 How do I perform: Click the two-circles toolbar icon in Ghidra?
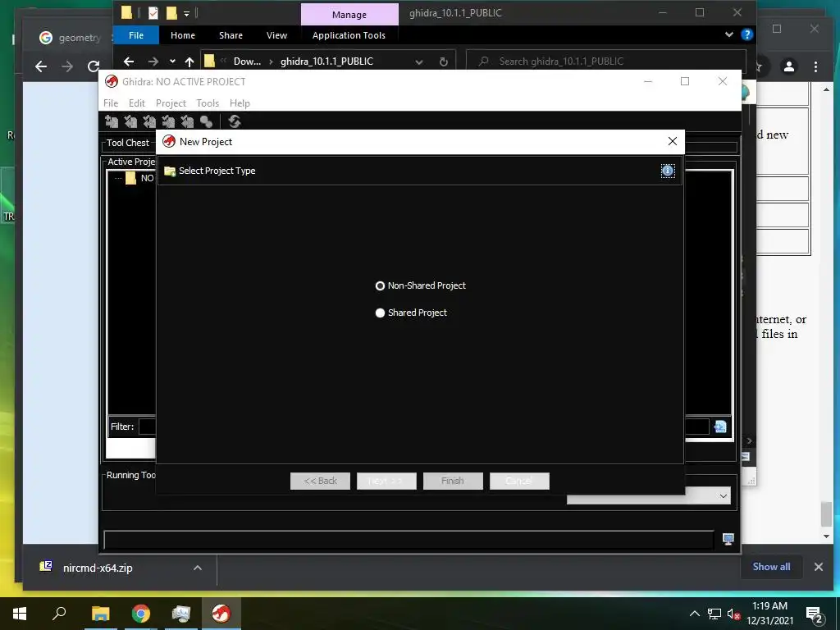coord(206,121)
